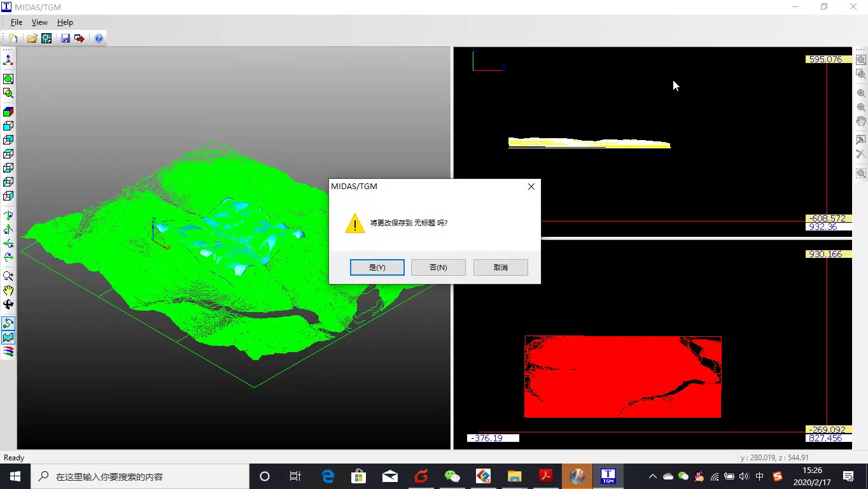Rotate the model left with green arrow
Image resolution: width=868 pixels, height=489 pixels.
click(8, 243)
